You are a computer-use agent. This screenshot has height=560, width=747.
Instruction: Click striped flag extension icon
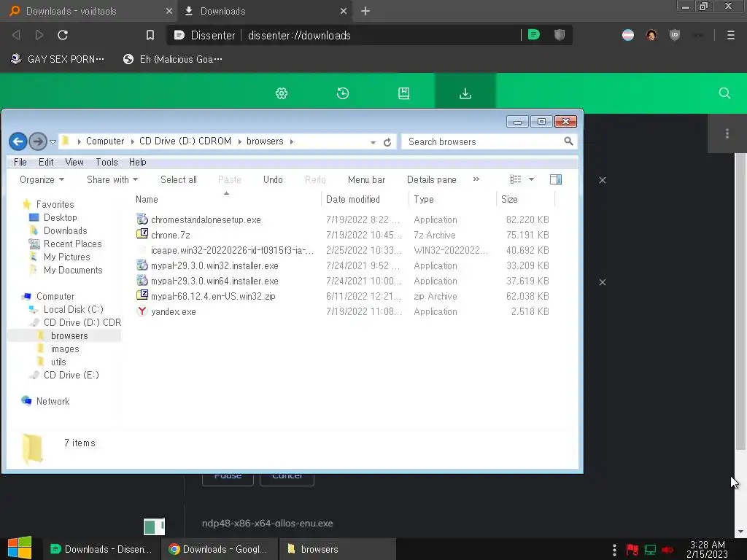click(x=628, y=35)
